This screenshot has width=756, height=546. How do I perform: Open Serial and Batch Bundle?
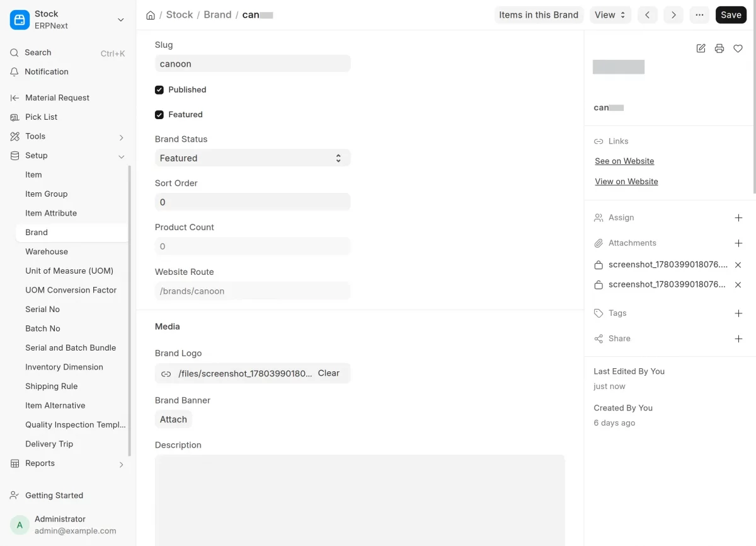pos(71,348)
